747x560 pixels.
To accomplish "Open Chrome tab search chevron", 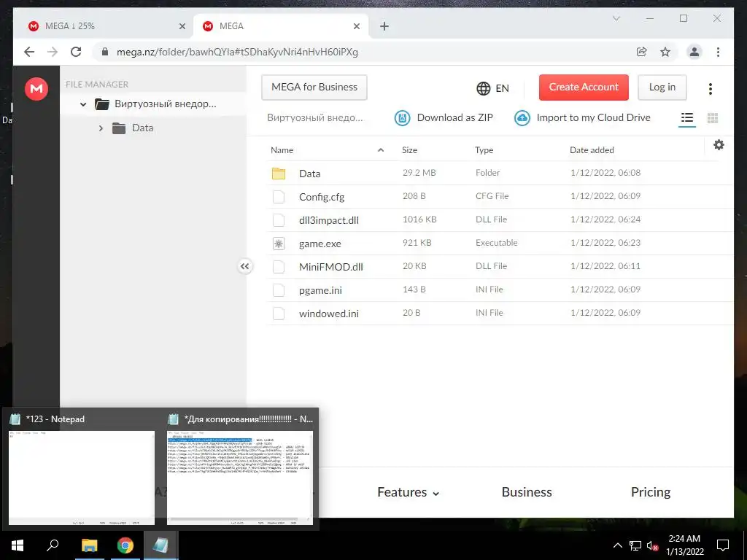I will [x=616, y=18].
